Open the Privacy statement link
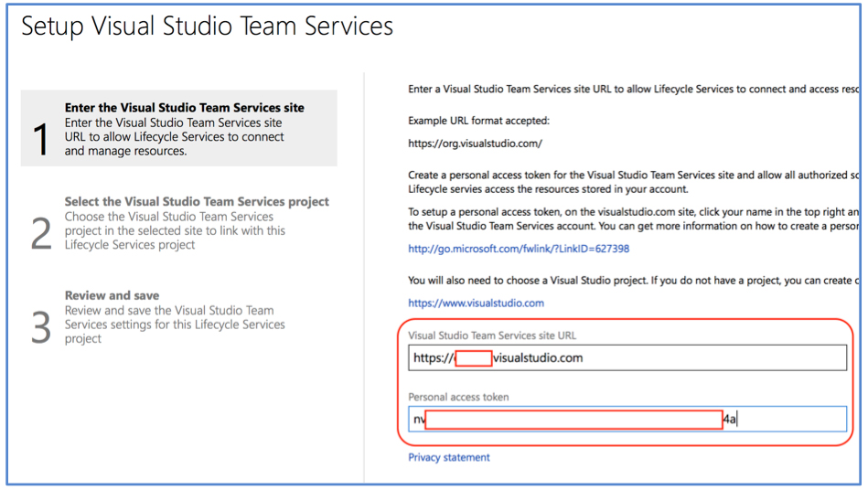 tap(449, 457)
